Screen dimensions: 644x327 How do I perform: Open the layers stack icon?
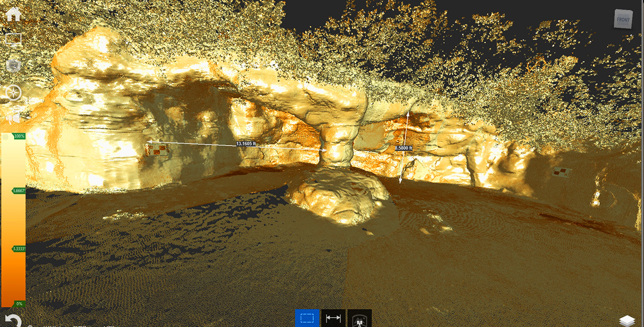pos(627,320)
